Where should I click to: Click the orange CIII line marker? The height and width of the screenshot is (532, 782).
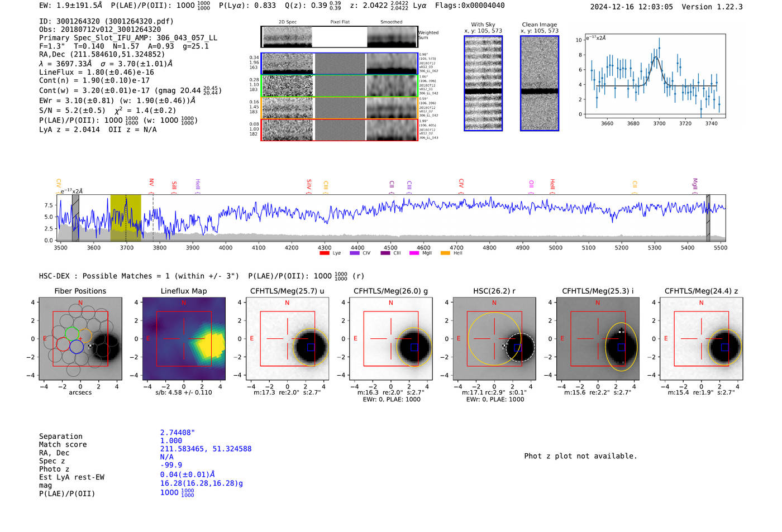(x=326, y=186)
